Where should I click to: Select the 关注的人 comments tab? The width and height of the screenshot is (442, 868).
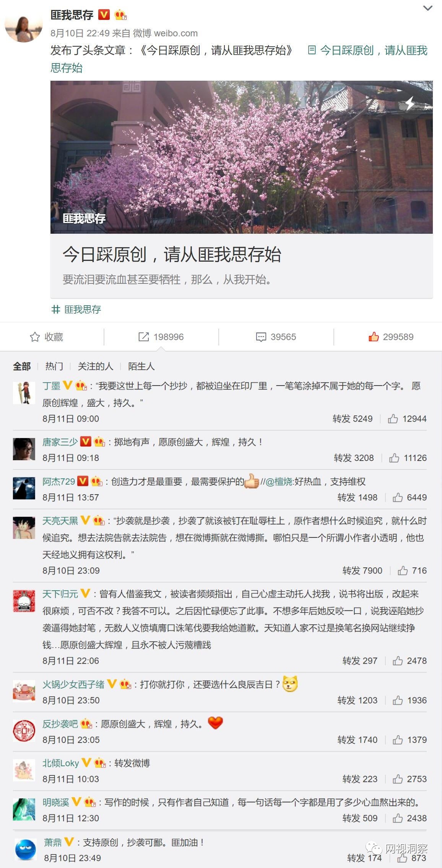click(95, 366)
